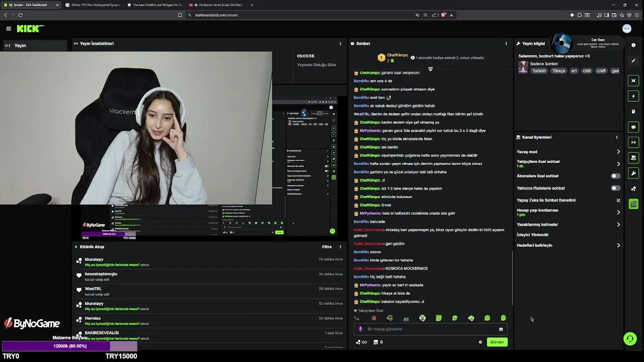Screen dimensions: 644x362
Task: Select the Hermias activity entry
Action: 208,321
